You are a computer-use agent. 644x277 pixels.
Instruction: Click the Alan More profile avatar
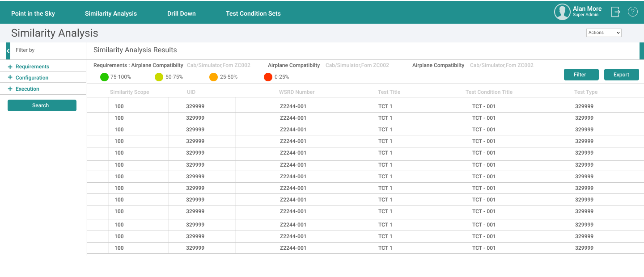coord(563,12)
